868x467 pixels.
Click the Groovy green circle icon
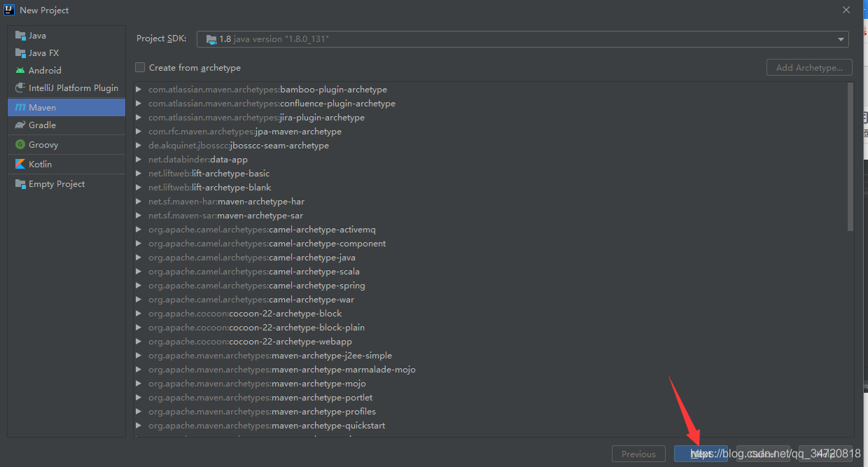click(20, 145)
